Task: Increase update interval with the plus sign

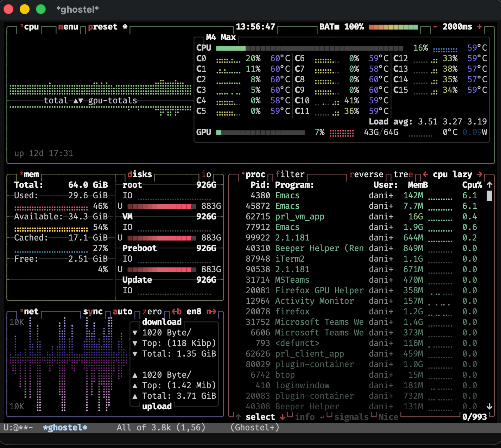Action: [480, 27]
